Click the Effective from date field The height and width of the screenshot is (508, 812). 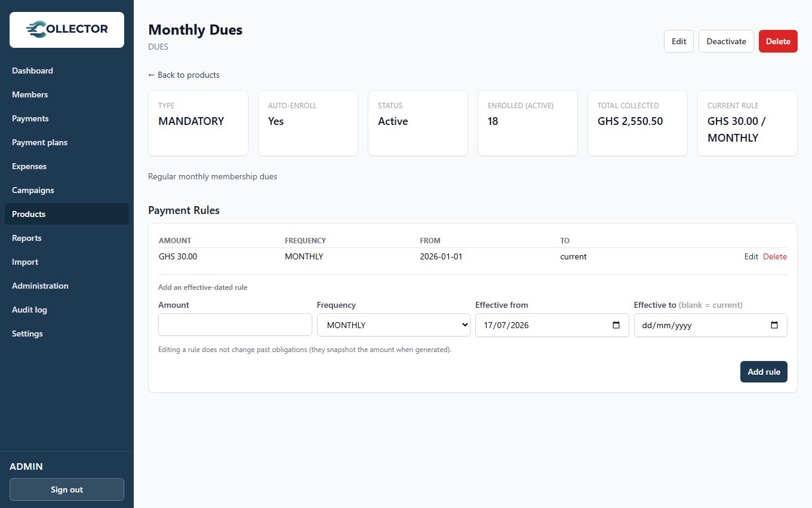pos(552,325)
